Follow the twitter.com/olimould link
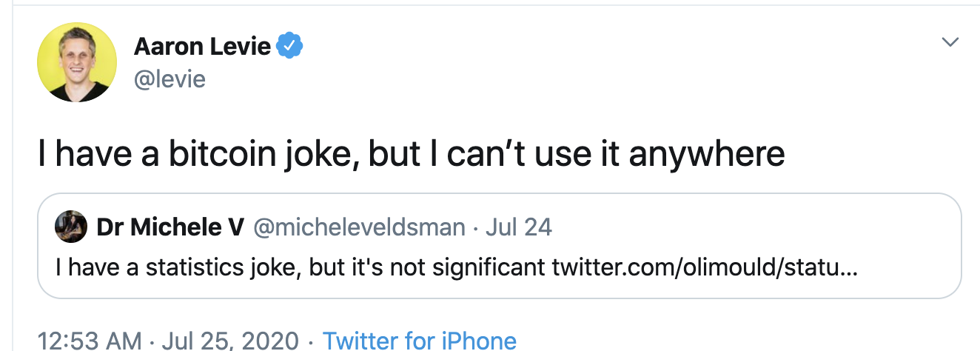The width and height of the screenshot is (980, 351). [705, 267]
